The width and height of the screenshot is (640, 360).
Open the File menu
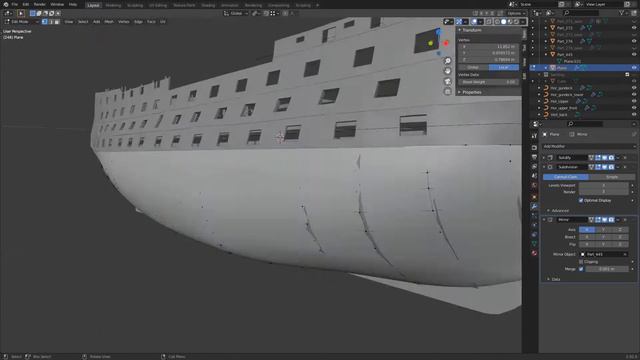[x=15, y=4]
